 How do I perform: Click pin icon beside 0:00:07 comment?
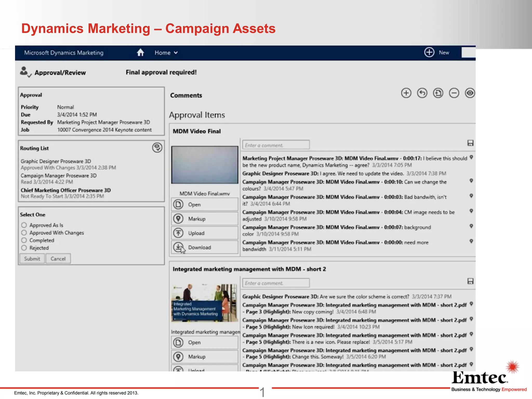tap(471, 226)
